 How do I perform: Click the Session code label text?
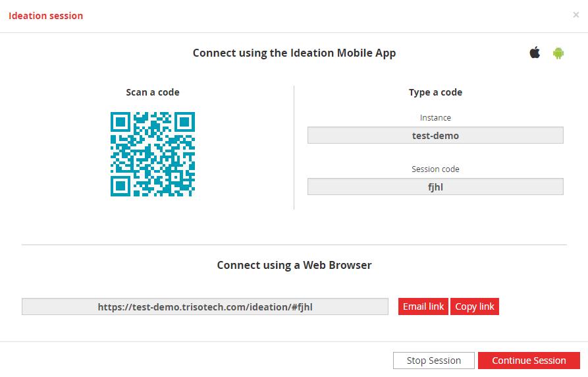point(435,169)
